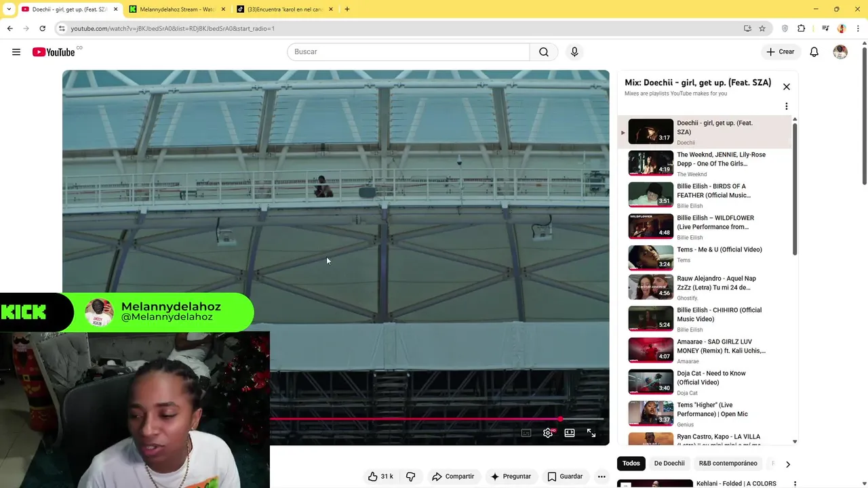
Task: Open Billie Eilish CHIHIRO thumbnail
Action: pyautogui.click(x=651, y=319)
